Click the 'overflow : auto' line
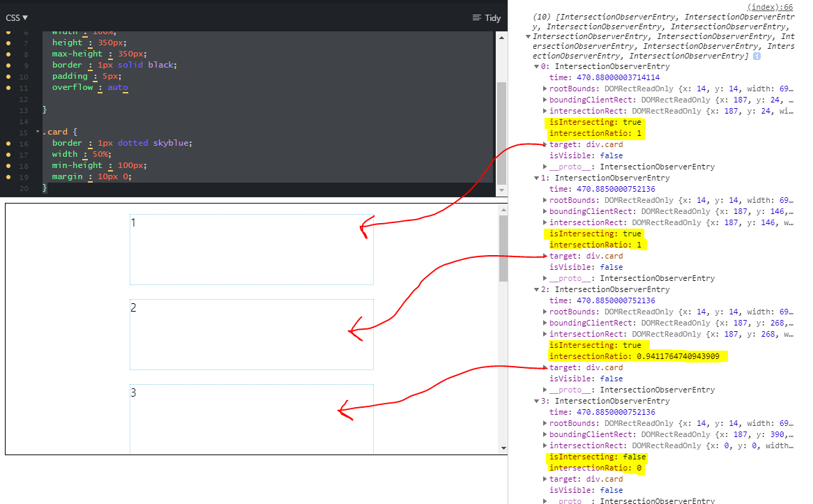Viewport: 813px width, 504px height. click(90, 87)
